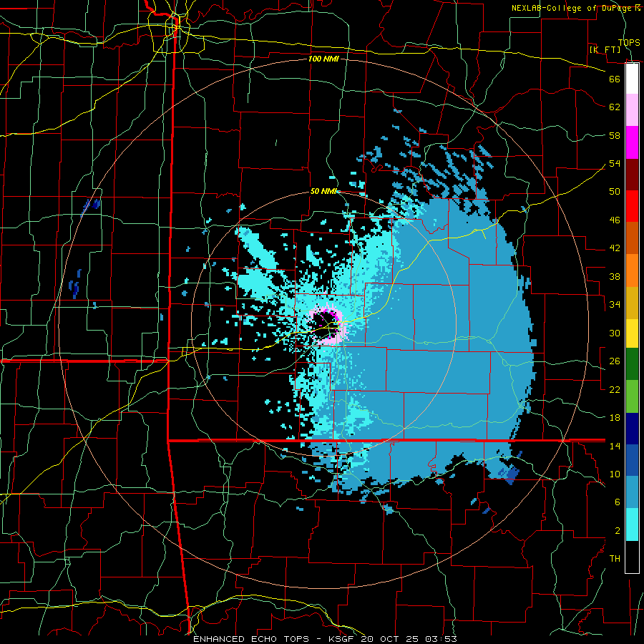Click the 46 legend scale value
The height and width of the screenshot is (644, 644).
[615, 220]
